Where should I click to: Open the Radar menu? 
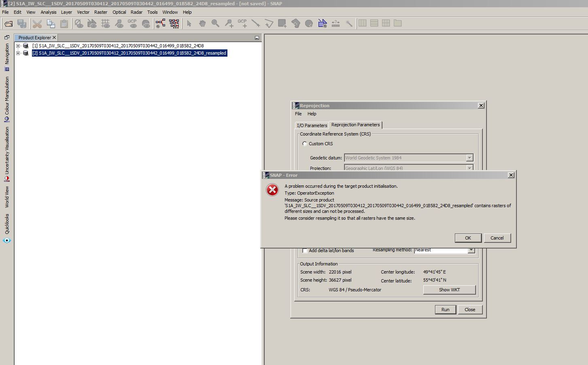pos(136,12)
